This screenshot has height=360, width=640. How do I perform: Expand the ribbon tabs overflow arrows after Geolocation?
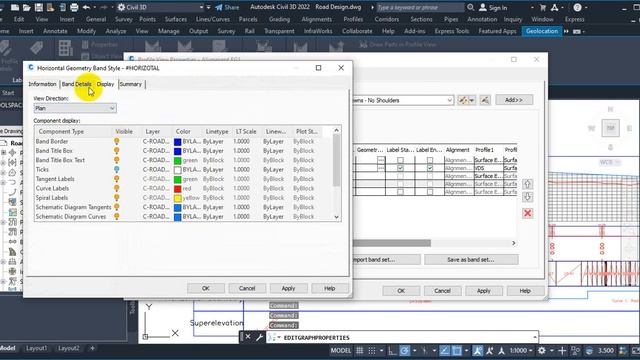[566, 31]
